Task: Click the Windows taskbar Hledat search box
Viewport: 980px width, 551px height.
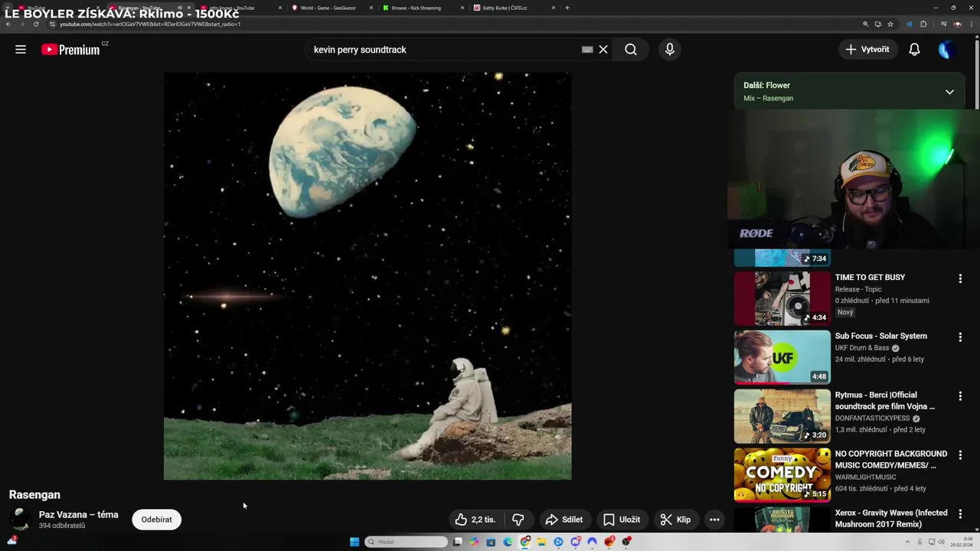Action: tap(406, 542)
